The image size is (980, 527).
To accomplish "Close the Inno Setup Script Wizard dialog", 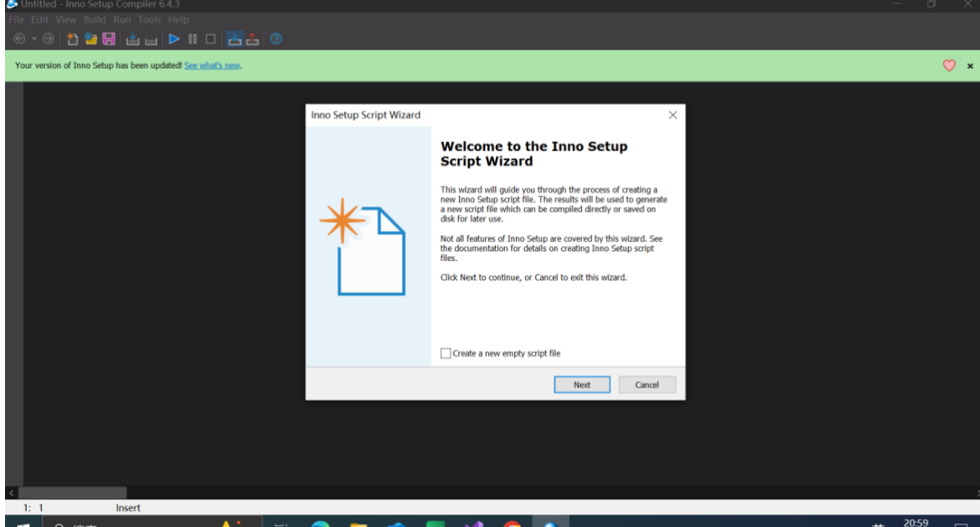I will point(672,115).
